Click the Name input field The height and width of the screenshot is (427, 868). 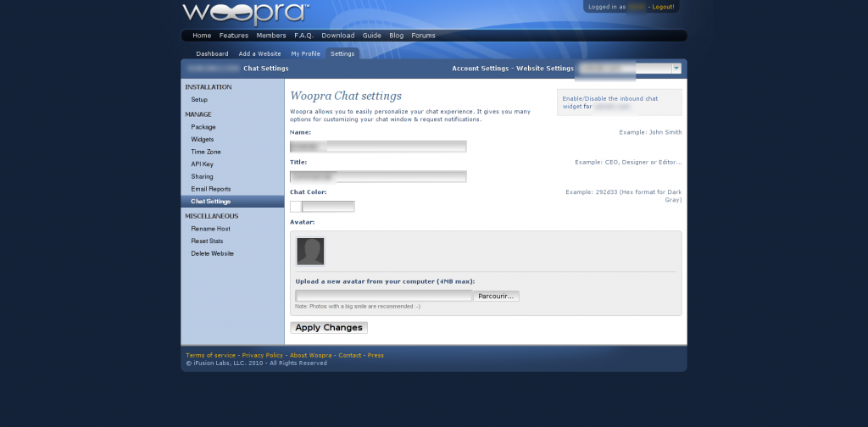click(378, 147)
